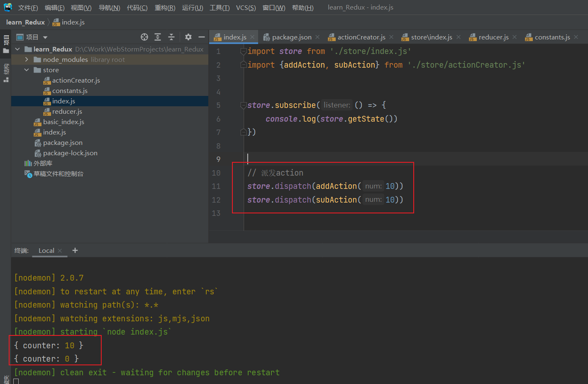The width and height of the screenshot is (588, 384).
Task: Select root-level index.js below basic_index.js
Action: coord(54,132)
